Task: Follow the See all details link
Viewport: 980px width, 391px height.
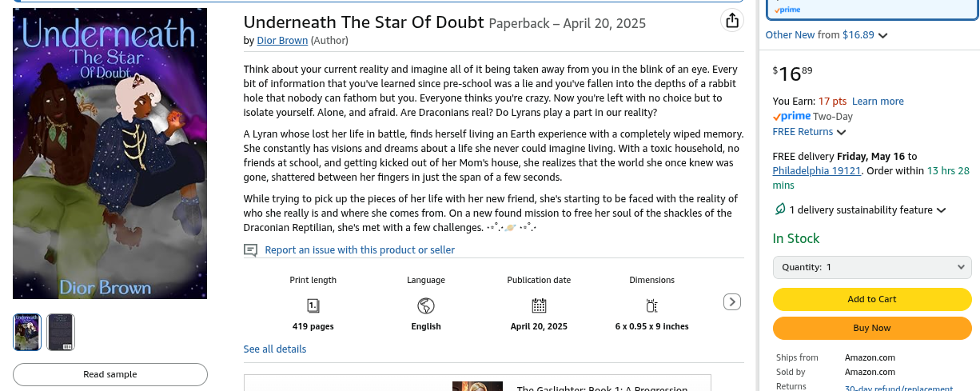Action: coord(275,349)
